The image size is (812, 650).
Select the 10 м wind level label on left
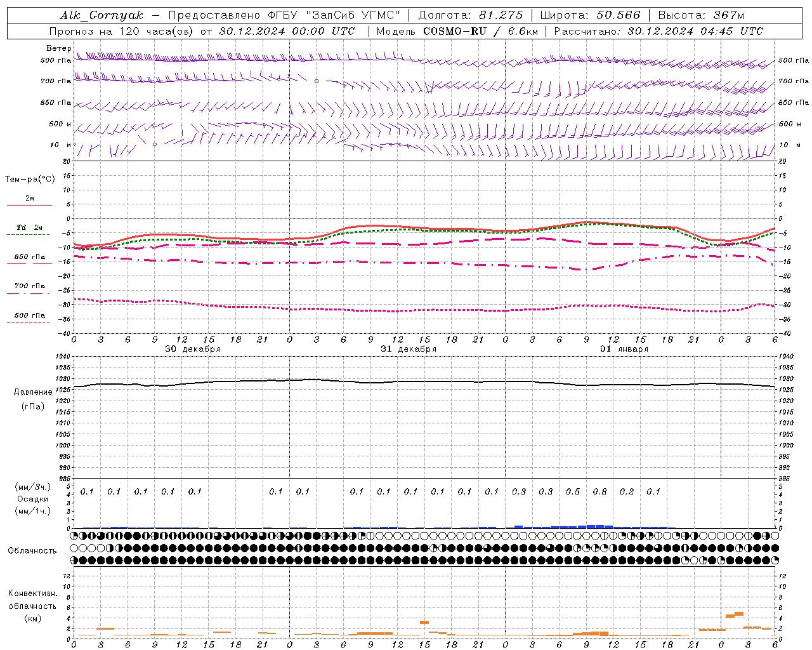[61, 145]
